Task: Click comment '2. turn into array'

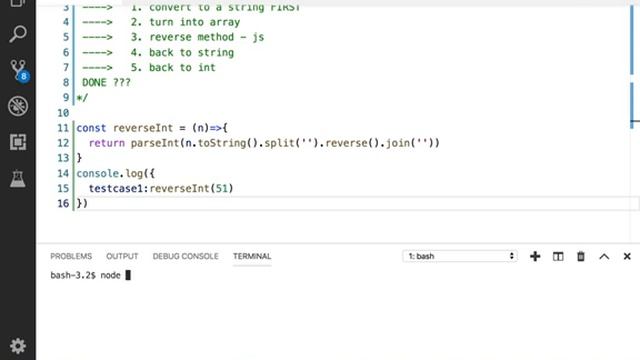Action: pos(185,22)
